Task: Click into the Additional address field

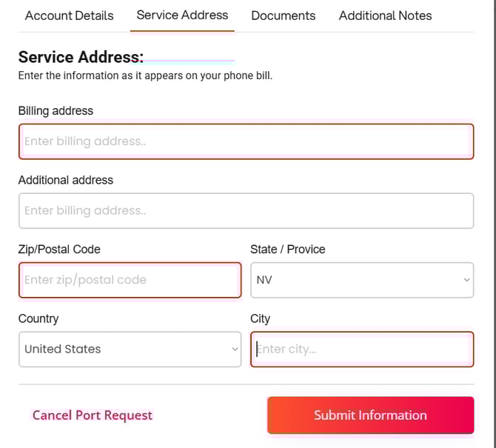Action: tap(246, 211)
